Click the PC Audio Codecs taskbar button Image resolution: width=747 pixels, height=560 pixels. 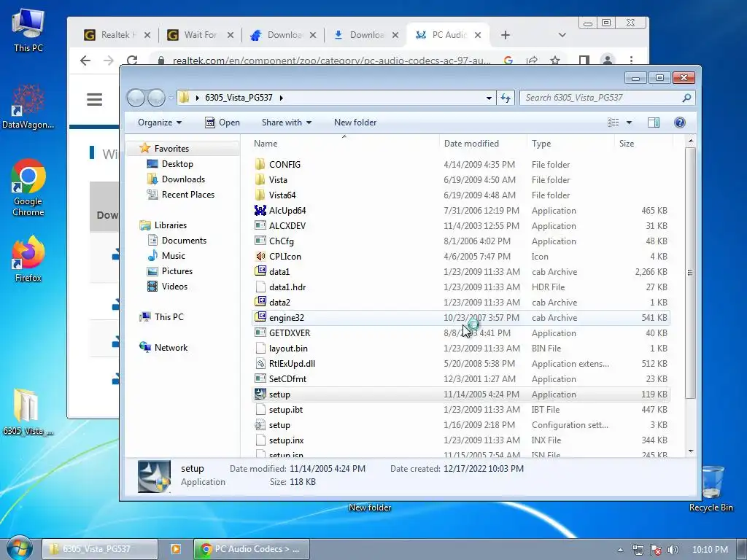252,549
